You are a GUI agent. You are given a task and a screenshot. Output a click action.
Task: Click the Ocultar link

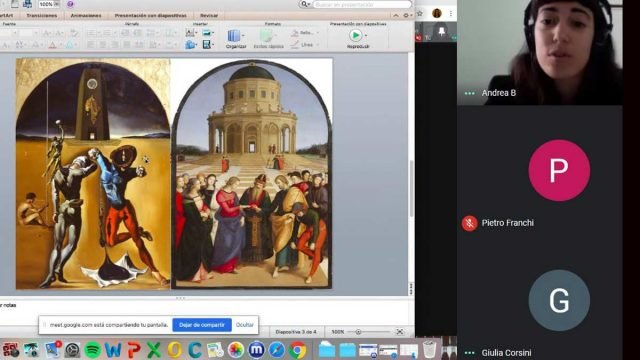(244, 325)
